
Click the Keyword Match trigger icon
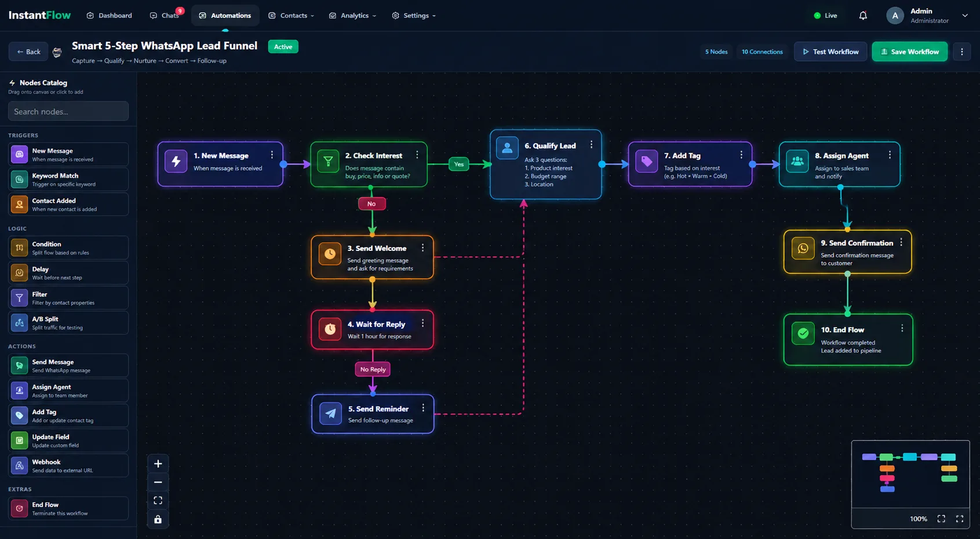point(19,180)
